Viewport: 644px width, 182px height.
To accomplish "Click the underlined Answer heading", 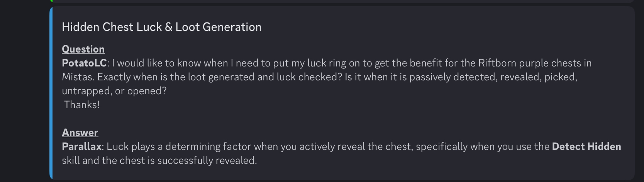I will (x=80, y=133).
